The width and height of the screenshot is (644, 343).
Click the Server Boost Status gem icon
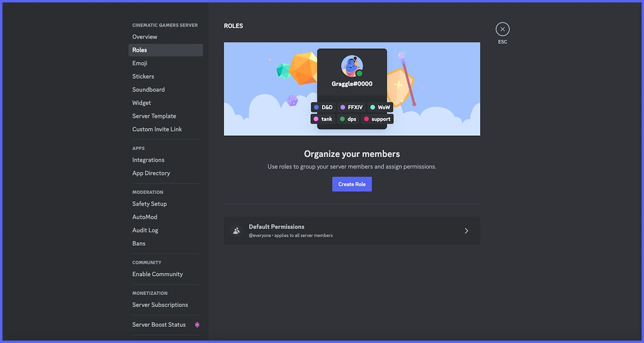coord(197,325)
